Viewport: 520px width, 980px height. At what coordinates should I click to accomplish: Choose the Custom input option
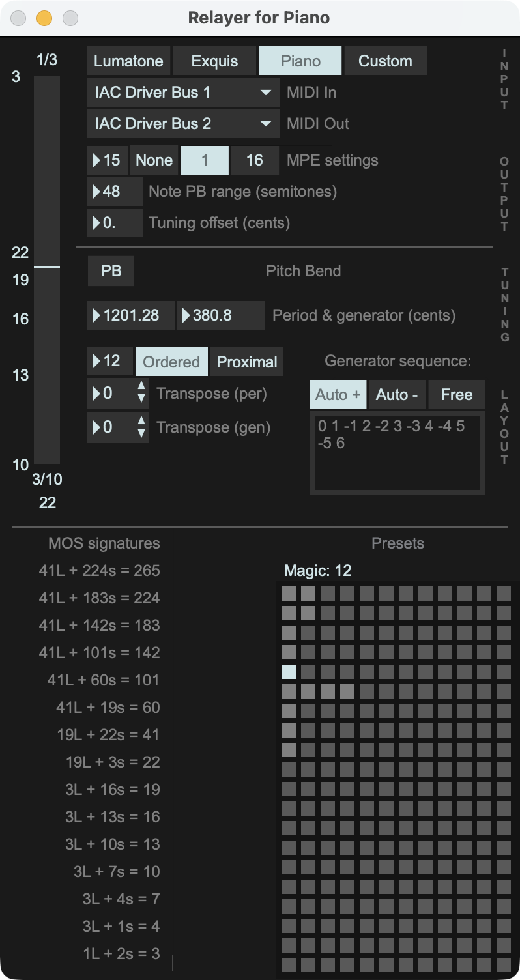click(385, 61)
